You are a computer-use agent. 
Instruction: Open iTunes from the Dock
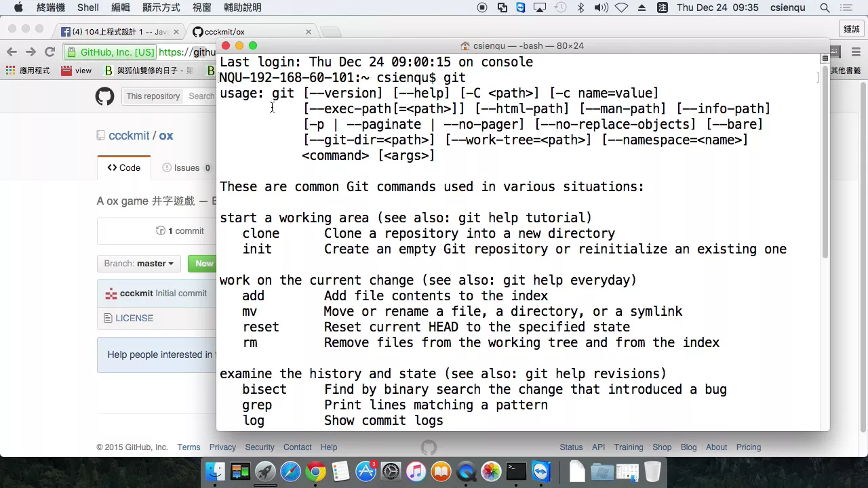click(x=416, y=471)
